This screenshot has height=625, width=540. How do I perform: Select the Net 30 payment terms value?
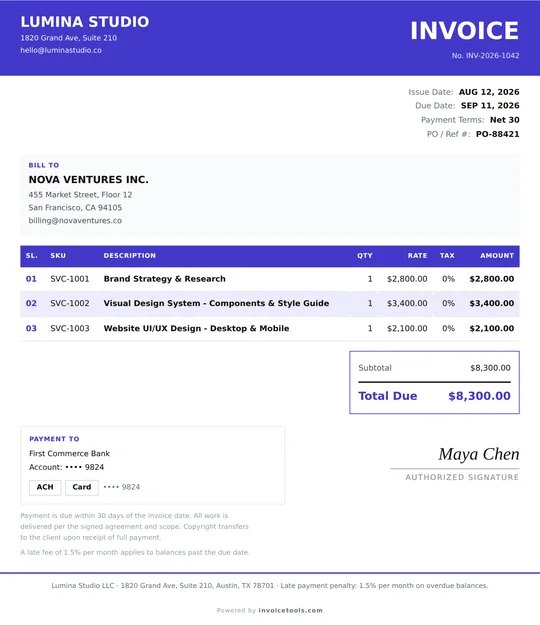tap(505, 120)
